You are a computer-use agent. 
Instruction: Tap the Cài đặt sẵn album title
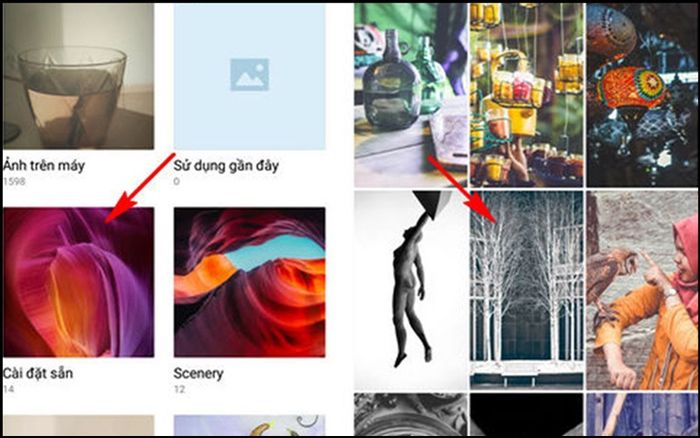[38, 373]
